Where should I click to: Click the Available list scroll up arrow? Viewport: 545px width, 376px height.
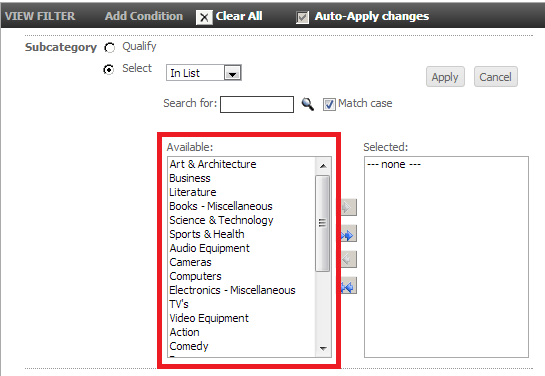(323, 166)
